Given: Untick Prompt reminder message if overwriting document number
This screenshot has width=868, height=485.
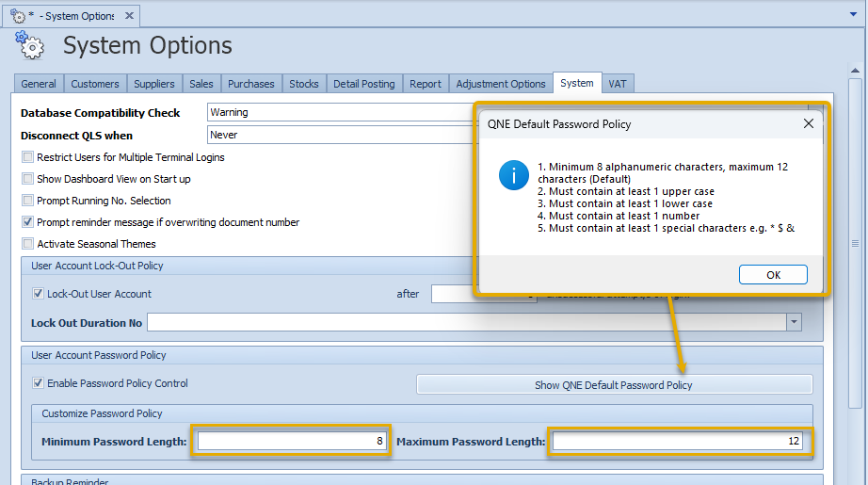Looking at the screenshot, I should click(x=27, y=222).
